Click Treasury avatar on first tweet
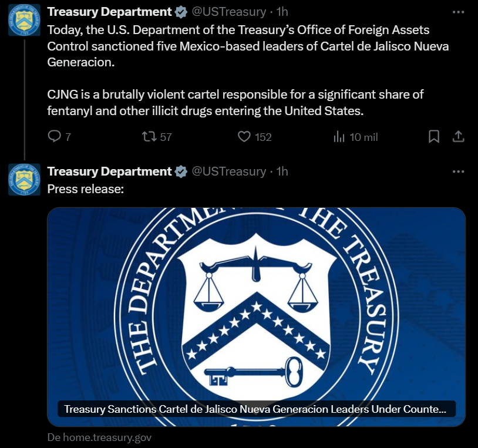Viewport: 478px width, 448px height. [24, 20]
